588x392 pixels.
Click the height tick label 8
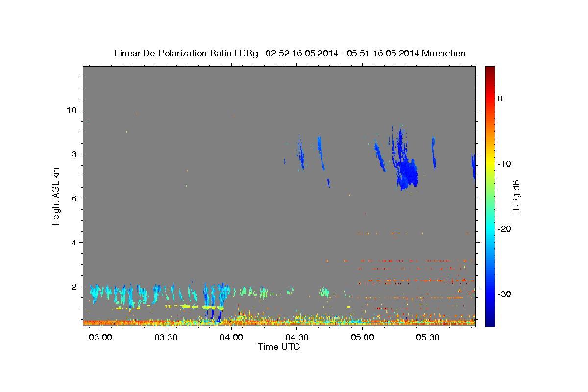coord(75,154)
